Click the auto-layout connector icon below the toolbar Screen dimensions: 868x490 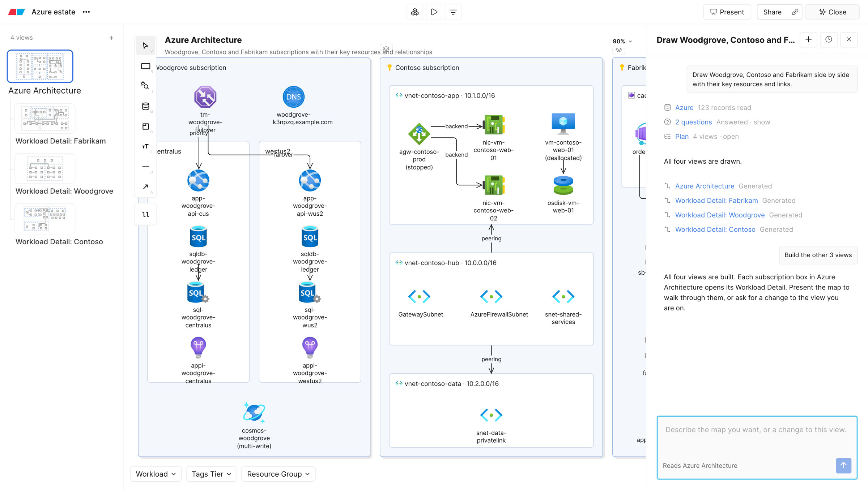(x=145, y=214)
